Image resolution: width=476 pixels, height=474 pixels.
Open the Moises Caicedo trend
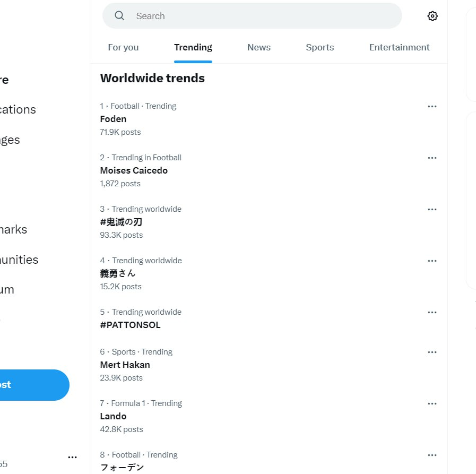coord(134,170)
